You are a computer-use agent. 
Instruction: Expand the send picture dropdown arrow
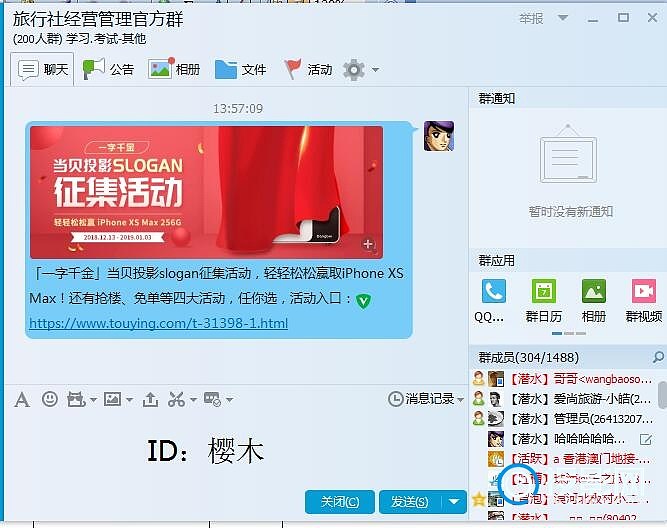click(x=129, y=400)
